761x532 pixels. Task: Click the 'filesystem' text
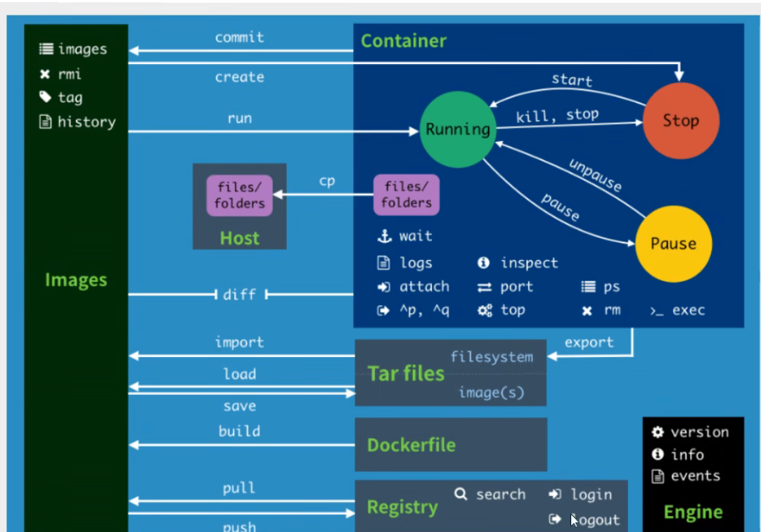click(x=492, y=357)
